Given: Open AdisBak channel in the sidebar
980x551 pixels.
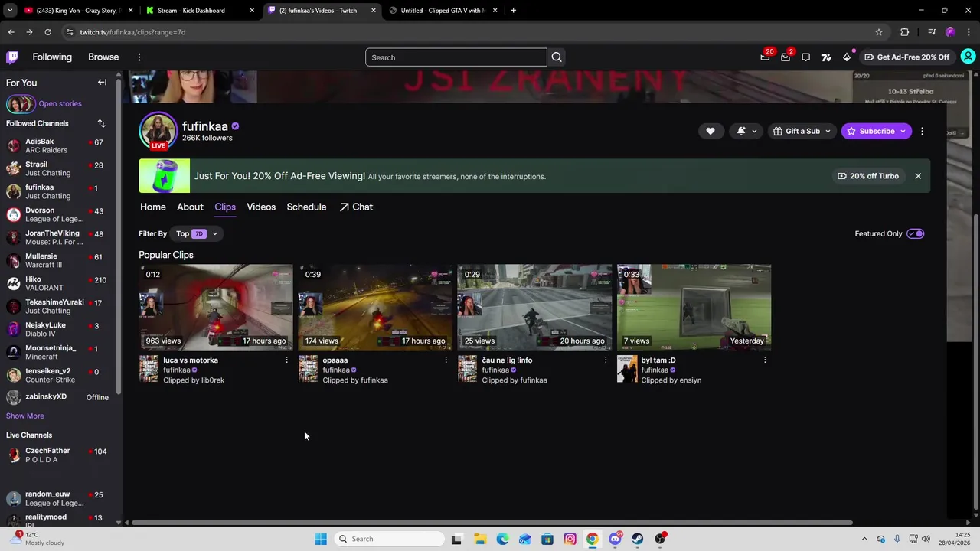Looking at the screenshot, I should point(58,145).
